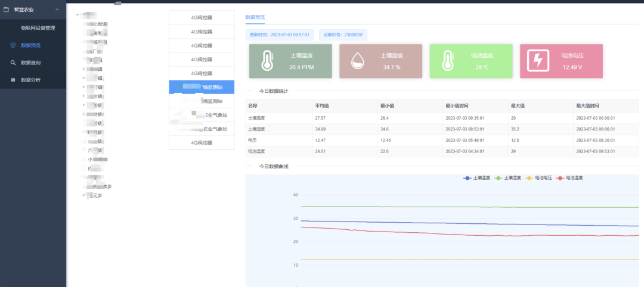
Task: Open the 数据分析 sidebar menu label
Action: pyautogui.click(x=31, y=80)
